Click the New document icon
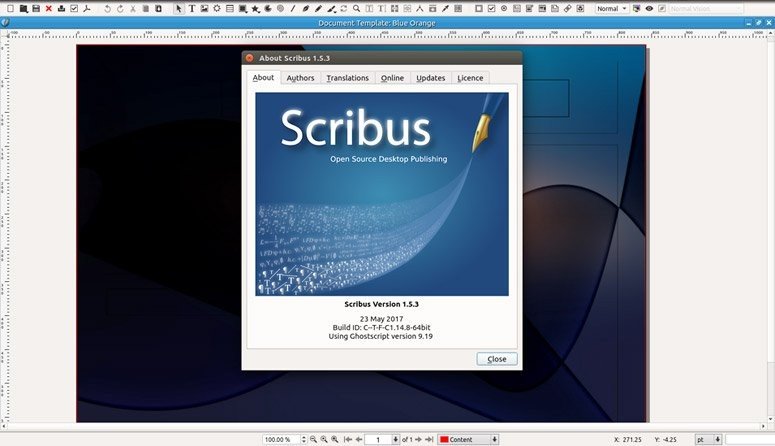The width and height of the screenshot is (775, 446). [10, 8]
